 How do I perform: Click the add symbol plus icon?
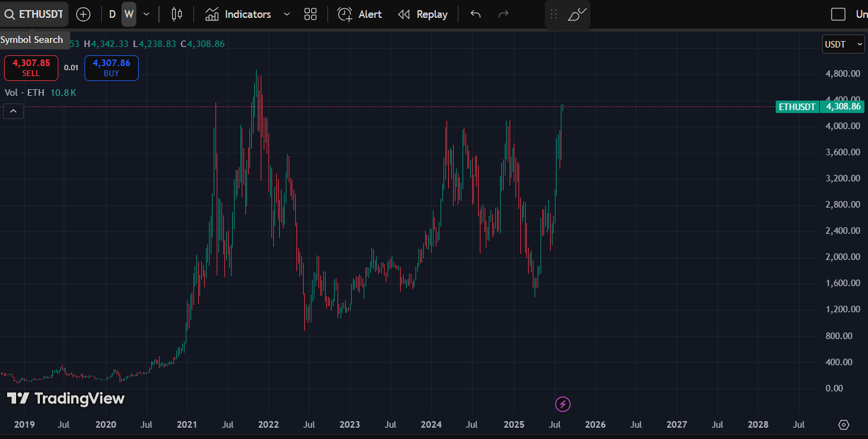[83, 14]
